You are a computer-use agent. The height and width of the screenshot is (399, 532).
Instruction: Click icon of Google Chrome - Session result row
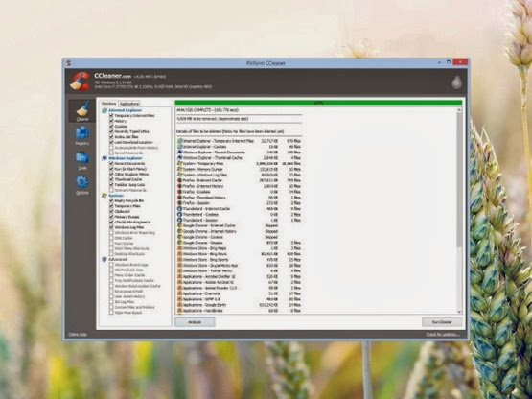coord(180,243)
